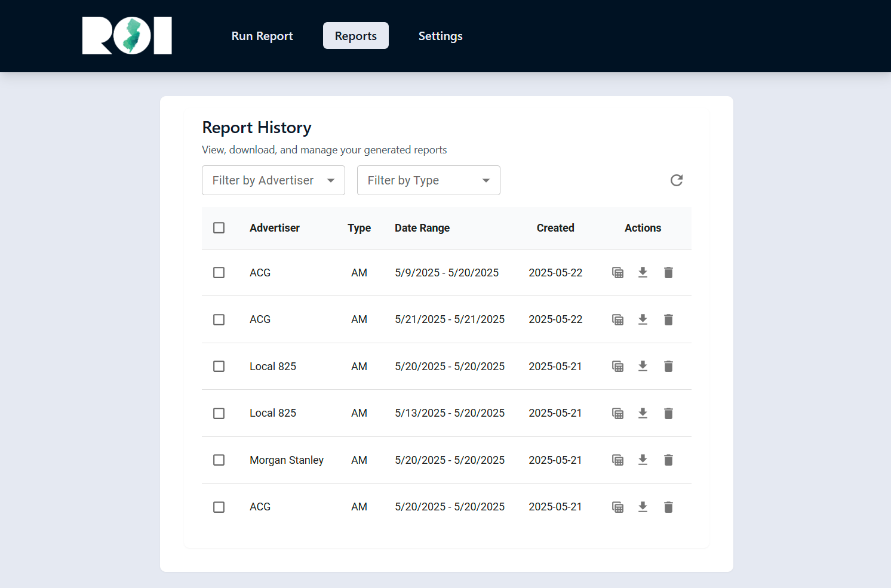The image size is (891, 588).
Task: Check the ACG 5/21/2025 - 5/21/2025 row checkbox
Action: click(x=219, y=319)
